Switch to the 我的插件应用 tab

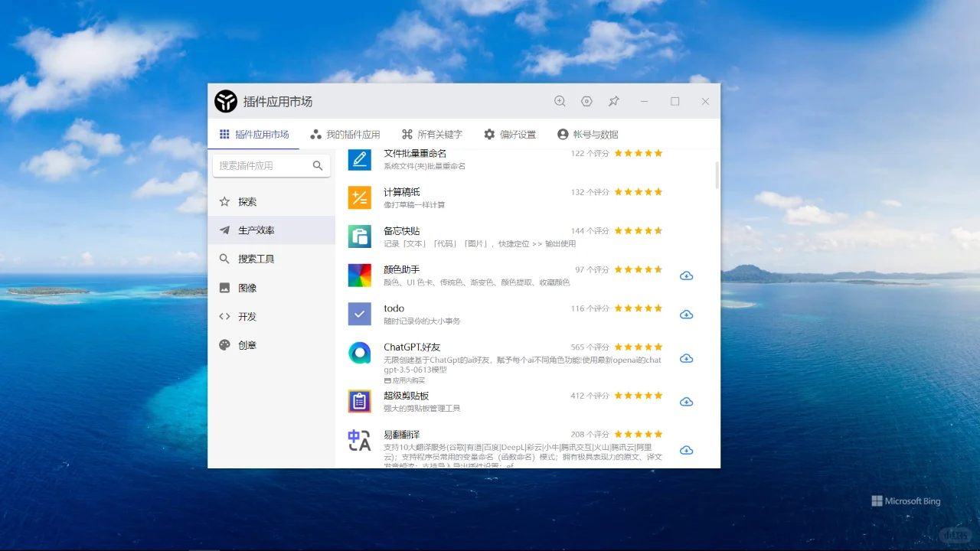345,134
